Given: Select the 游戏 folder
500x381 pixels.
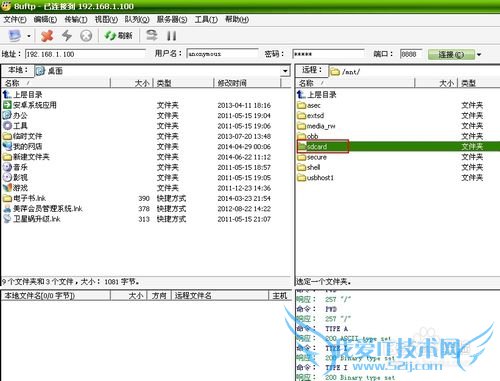Looking at the screenshot, I should pyautogui.click(x=15, y=188).
